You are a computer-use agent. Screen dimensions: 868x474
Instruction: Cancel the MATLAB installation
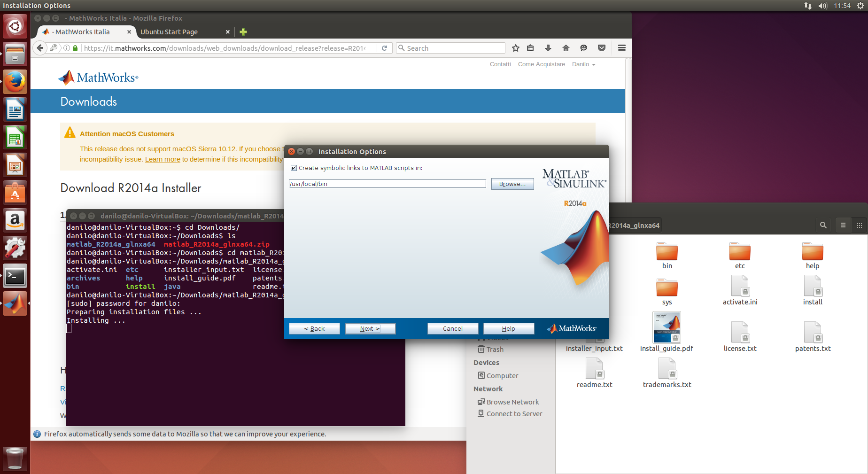[x=453, y=328]
